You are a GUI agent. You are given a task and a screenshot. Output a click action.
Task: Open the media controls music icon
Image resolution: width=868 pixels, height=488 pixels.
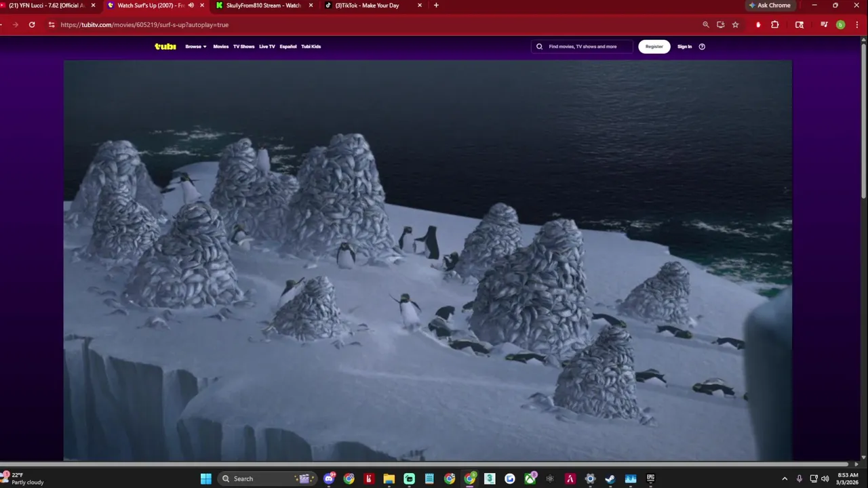click(824, 24)
